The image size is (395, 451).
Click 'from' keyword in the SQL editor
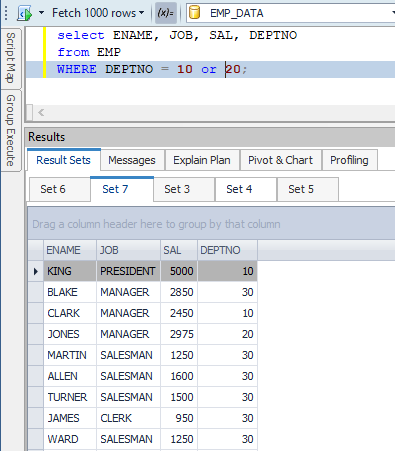point(73,52)
